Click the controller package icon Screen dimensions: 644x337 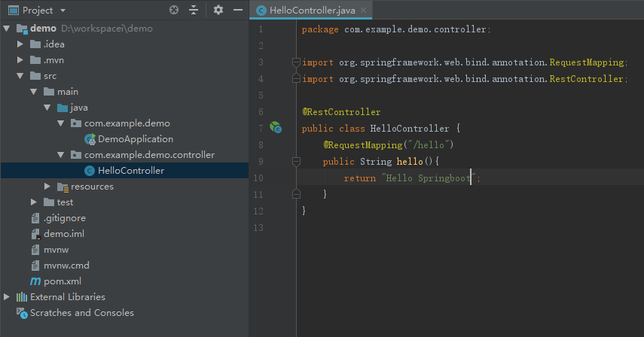click(x=76, y=155)
